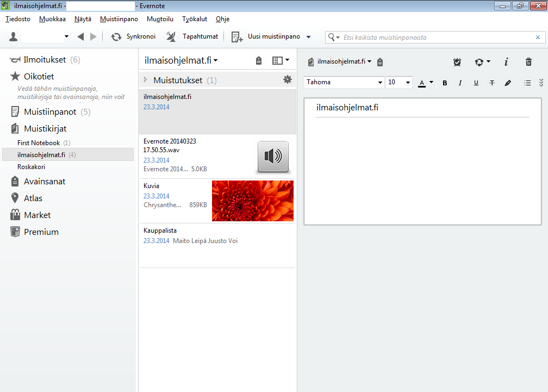Click font color A button
Image resolution: width=548 pixels, height=392 pixels.
click(x=422, y=83)
